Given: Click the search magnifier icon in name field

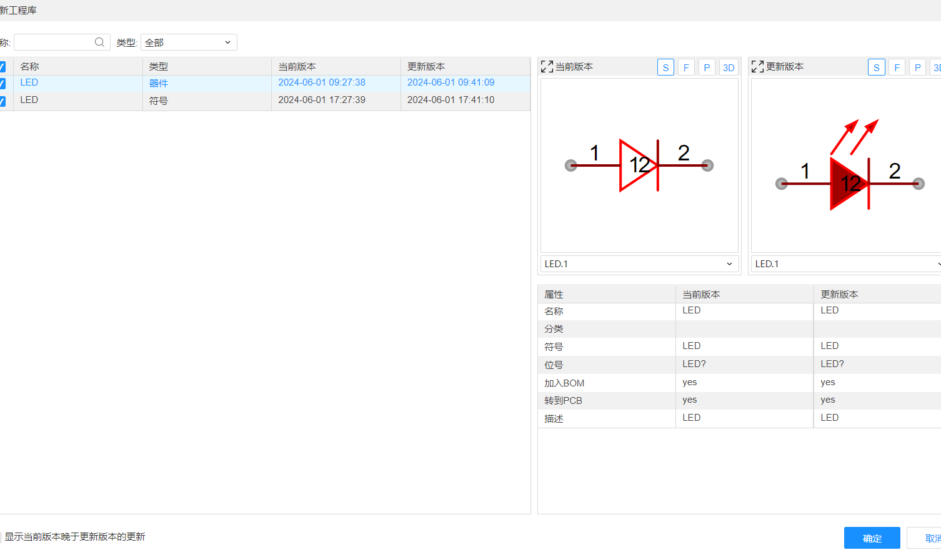Looking at the screenshot, I should [99, 42].
